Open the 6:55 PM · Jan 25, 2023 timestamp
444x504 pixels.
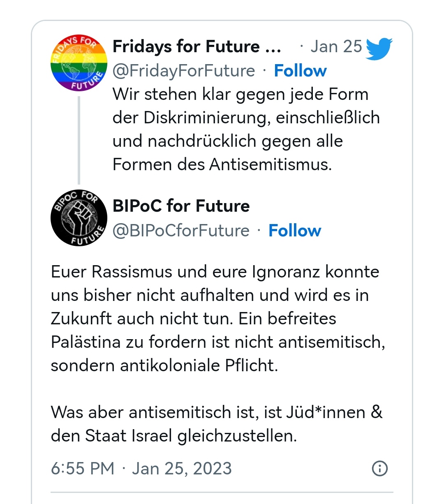click(x=141, y=468)
